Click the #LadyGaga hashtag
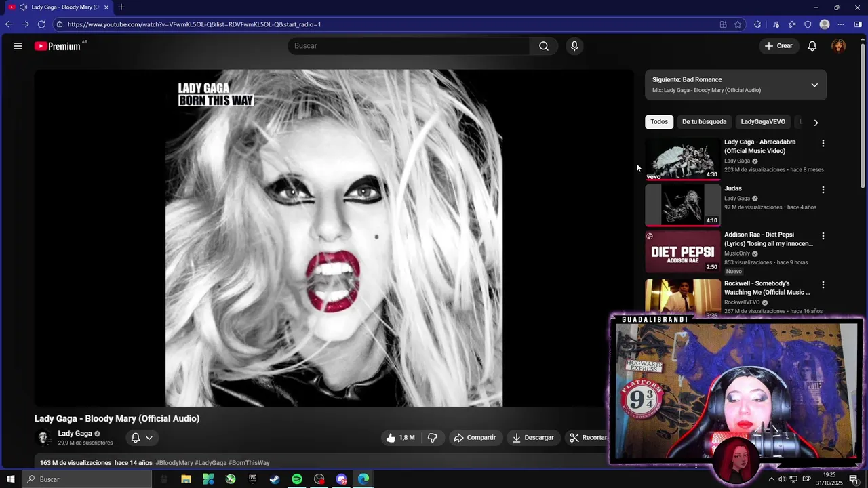 point(210,463)
